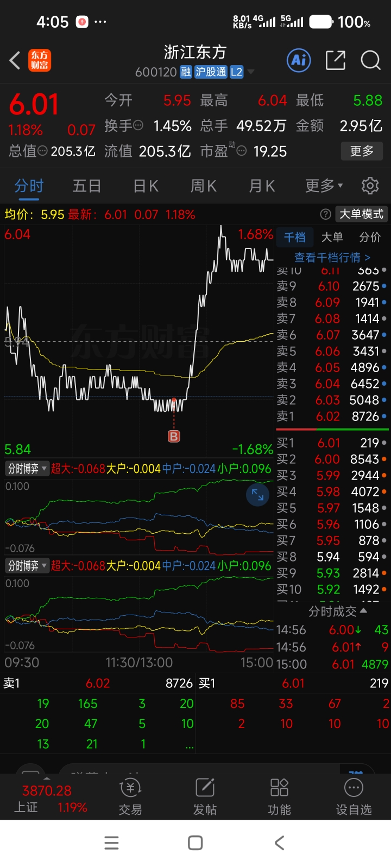
Task: Tap the 市盈 info icon
Action: point(242,151)
